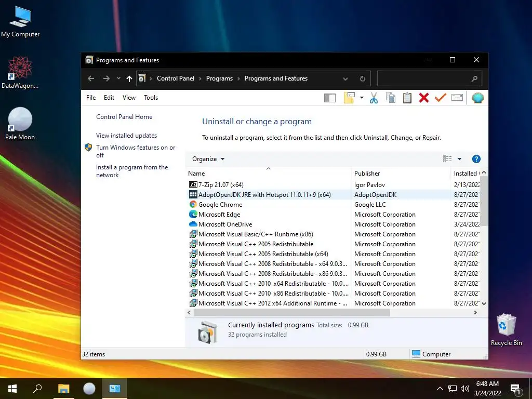Image resolution: width=532 pixels, height=399 pixels.
Task: Click Install a program from the network
Action: 132,171
